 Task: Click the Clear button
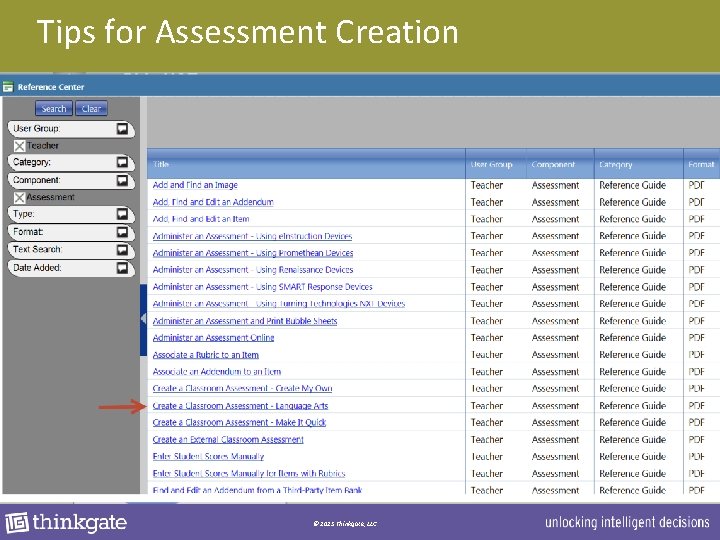pyautogui.click(x=91, y=109)
